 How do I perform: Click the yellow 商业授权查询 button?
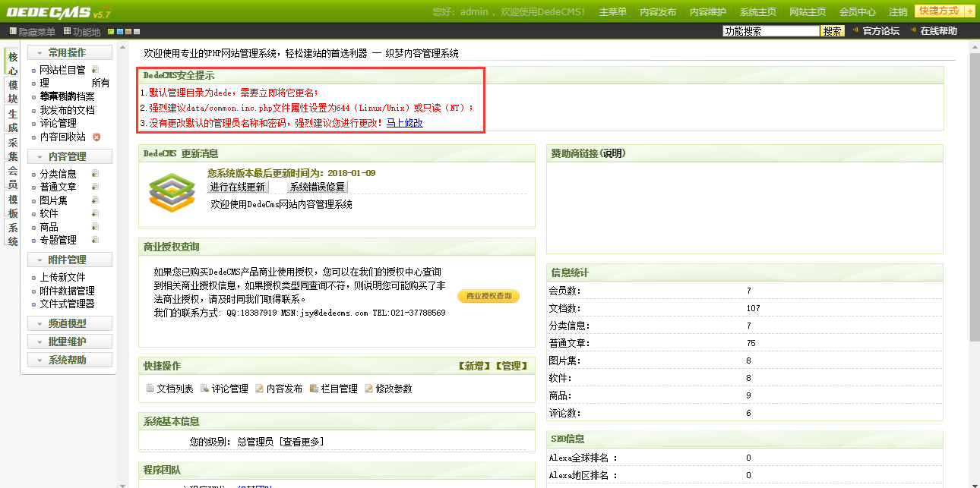[x=488, y=296]
